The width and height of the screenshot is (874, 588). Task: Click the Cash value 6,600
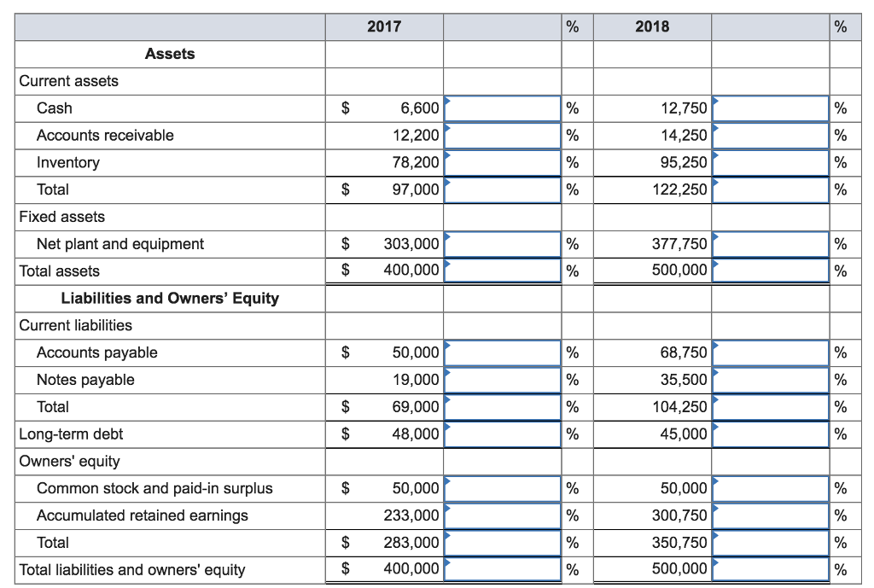(420, 108)
